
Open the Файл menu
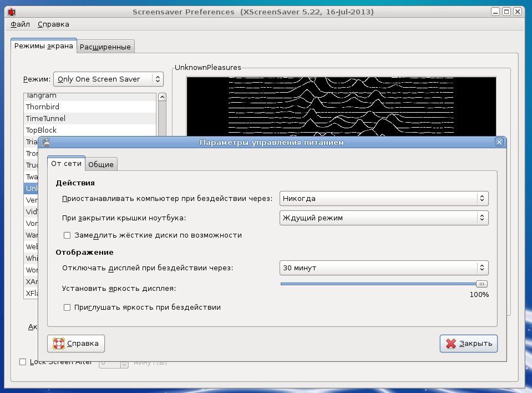tap(20, 24)
